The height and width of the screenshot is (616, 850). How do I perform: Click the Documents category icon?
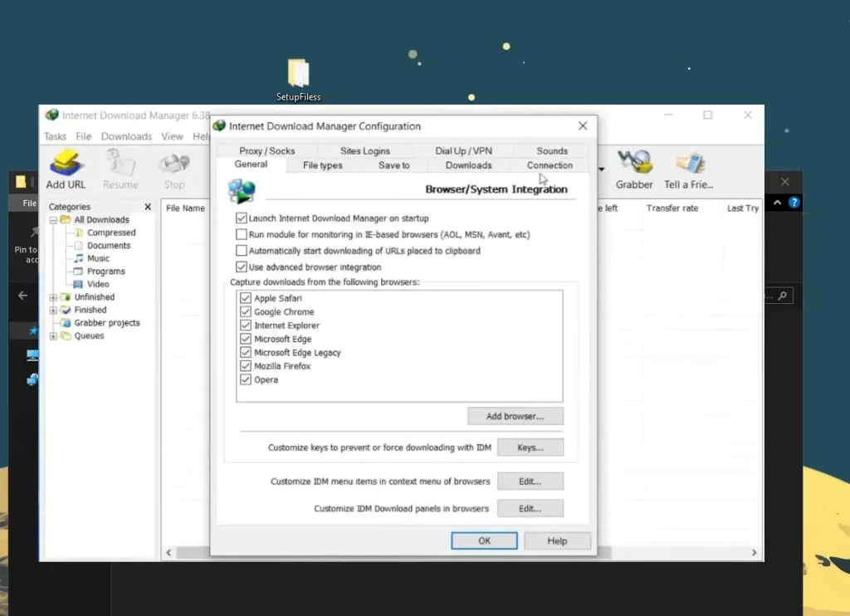coord(79,246)
